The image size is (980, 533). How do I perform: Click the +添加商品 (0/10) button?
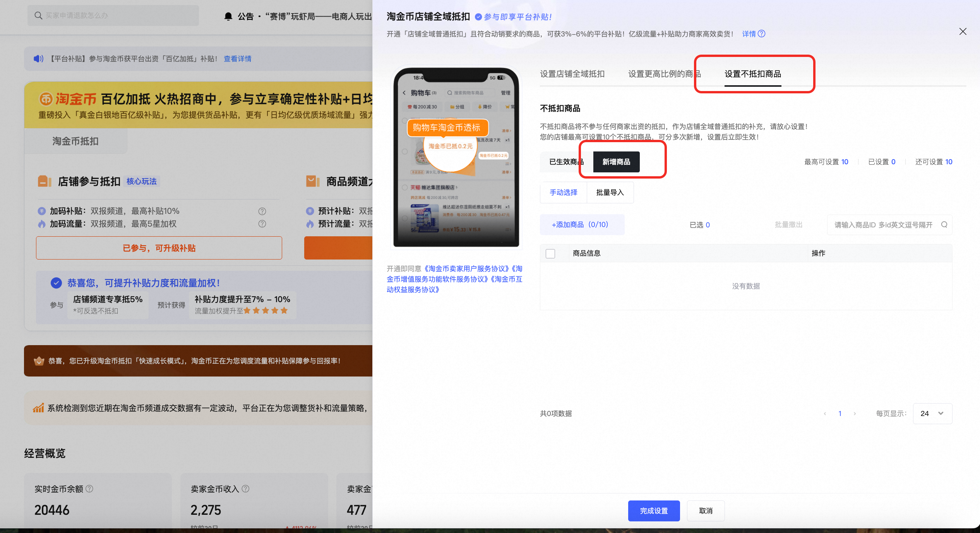point(582,225)
